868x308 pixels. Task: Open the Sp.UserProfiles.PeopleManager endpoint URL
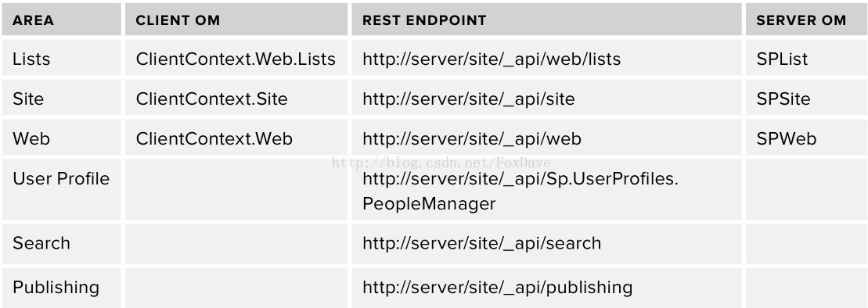(x=520, y=192)
